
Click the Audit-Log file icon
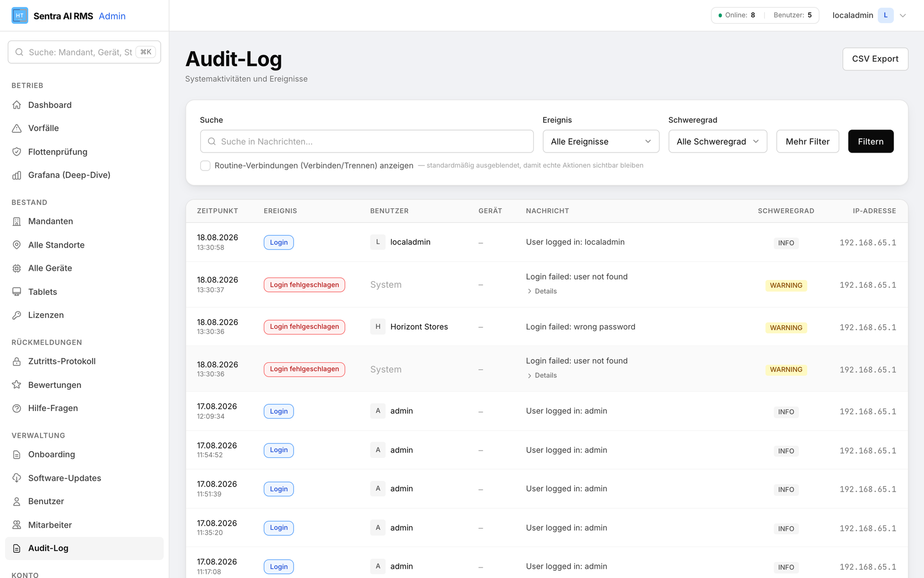pyautogui.click(x=17, y=548)
